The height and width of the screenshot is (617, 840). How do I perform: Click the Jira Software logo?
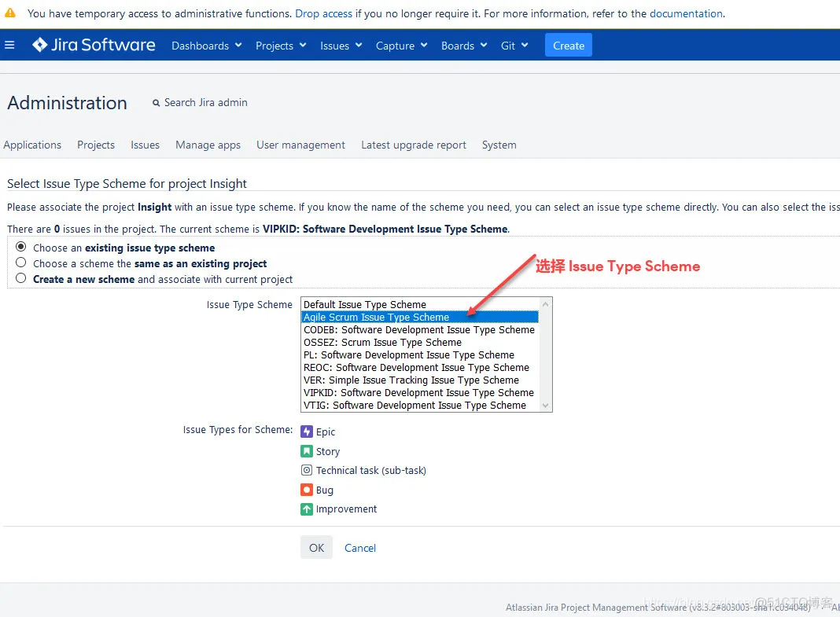(x=94, y=45)
